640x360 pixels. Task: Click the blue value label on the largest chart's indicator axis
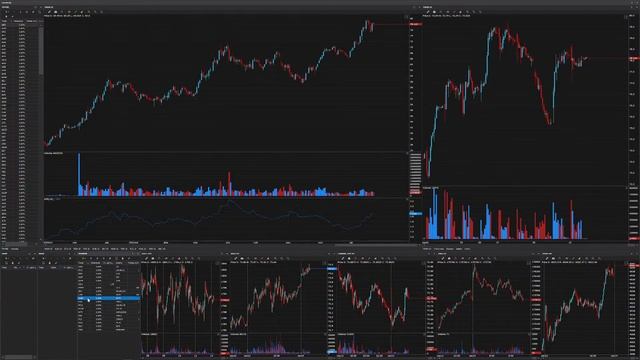416,213
